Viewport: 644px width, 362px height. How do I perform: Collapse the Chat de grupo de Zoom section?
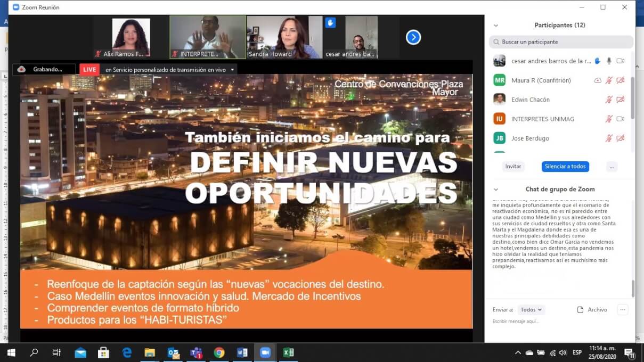click(496, 189)
